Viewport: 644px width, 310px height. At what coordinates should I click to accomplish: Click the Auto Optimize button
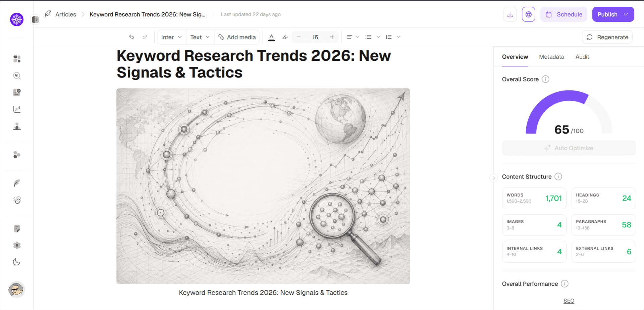tap(569, 148)
